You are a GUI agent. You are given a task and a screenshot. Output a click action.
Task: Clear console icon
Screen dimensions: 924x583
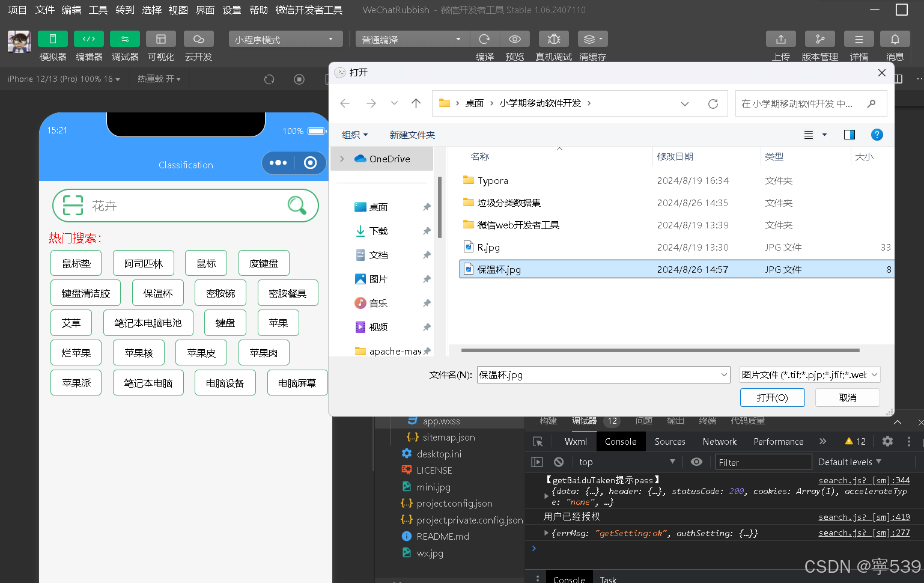click(559, 462)
